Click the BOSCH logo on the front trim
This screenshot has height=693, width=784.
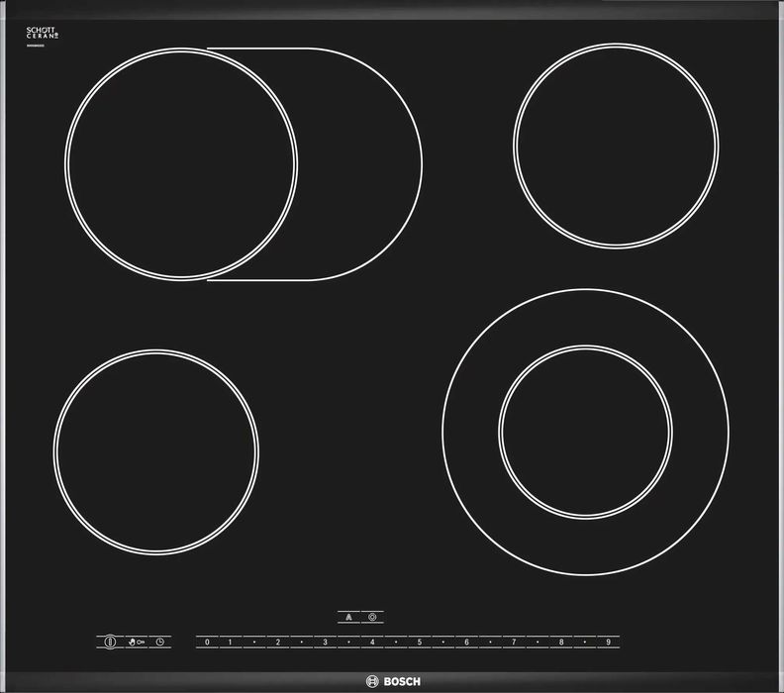point(393,681)
